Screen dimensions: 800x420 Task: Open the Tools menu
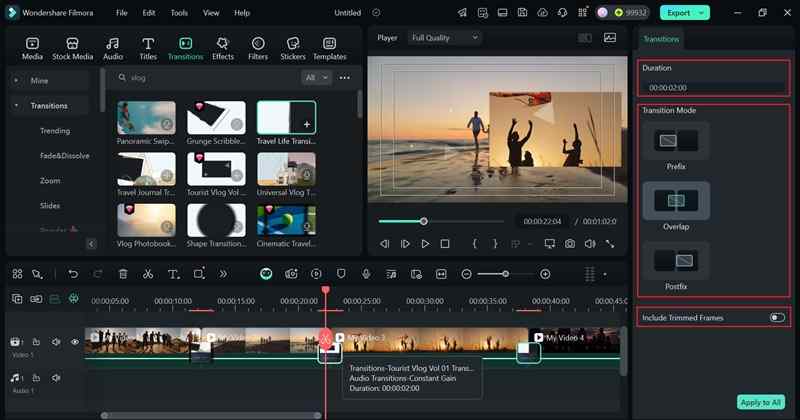pyautogui.click(x=179, y=13)
